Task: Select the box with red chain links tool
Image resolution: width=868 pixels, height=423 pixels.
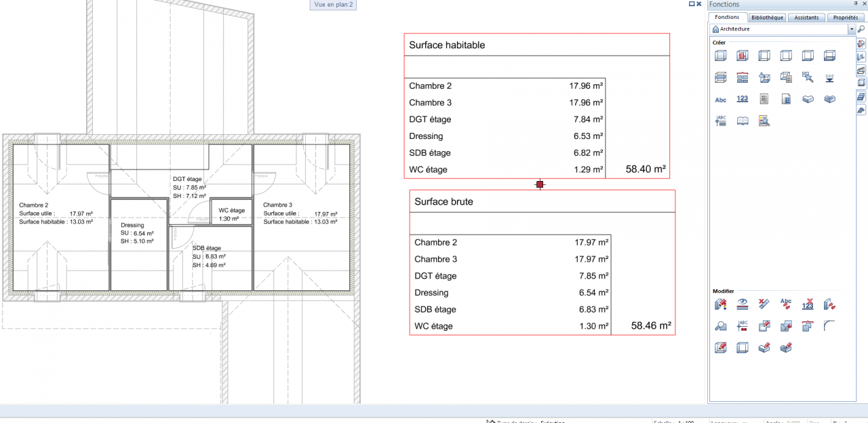Action: (829, 304)
